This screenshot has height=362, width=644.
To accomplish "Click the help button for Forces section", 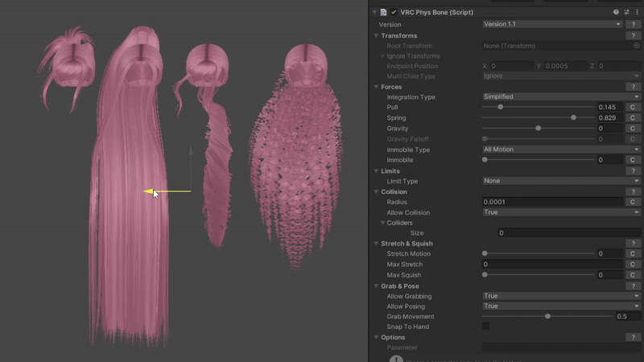I will [634, 87].
